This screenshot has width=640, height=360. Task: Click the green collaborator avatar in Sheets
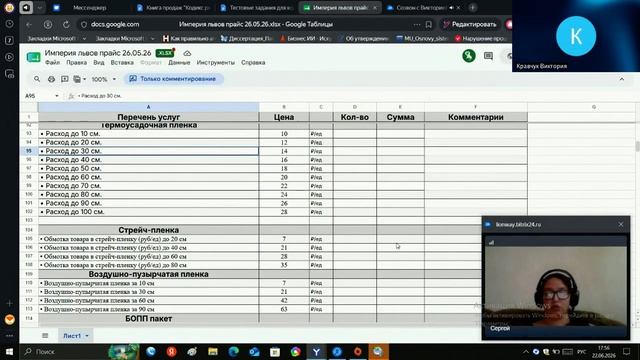(469, 56)
